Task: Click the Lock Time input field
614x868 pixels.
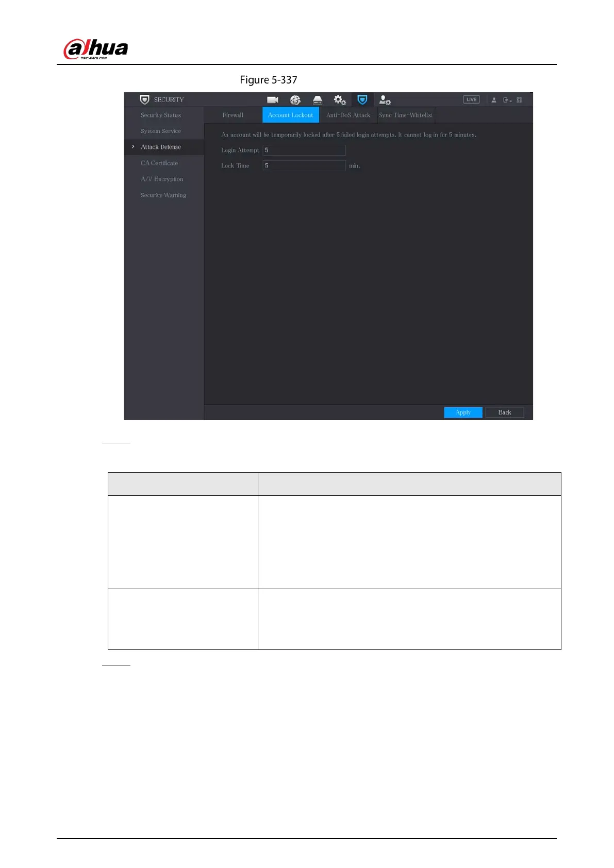Action: (304, 165)
